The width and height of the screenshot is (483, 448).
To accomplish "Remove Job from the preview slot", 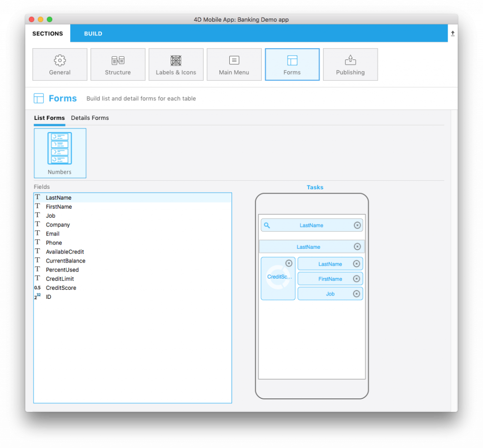I will 357,294.
